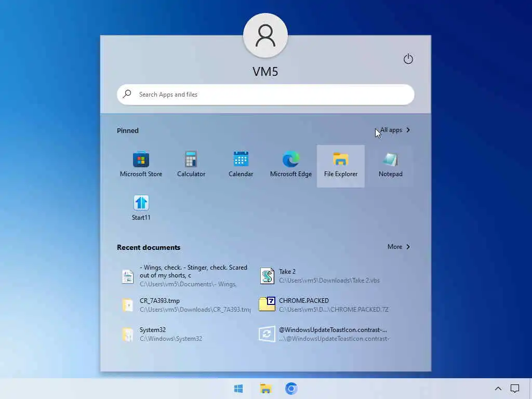The height and width of the screenshot is (399, 532).
Task: Show More recent documents
Action: click(399, 247)
